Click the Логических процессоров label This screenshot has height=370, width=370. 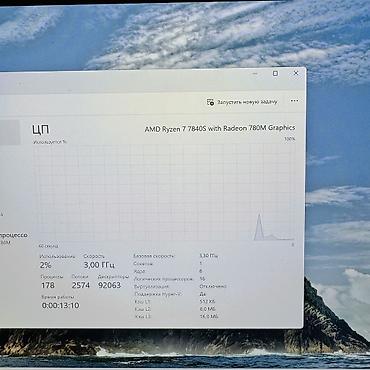[x=163, y=279]
